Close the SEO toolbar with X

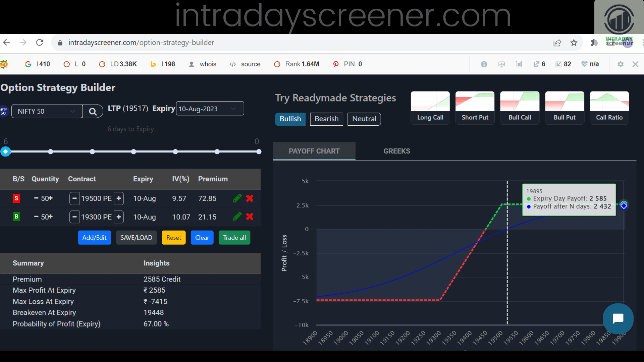[x=635, y=64]
